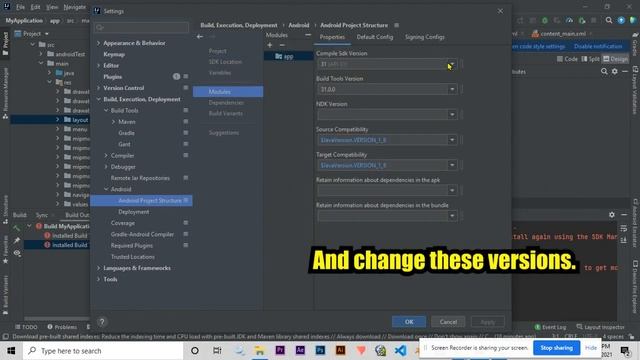Click Windows search box Type here to search

[103, 351]
